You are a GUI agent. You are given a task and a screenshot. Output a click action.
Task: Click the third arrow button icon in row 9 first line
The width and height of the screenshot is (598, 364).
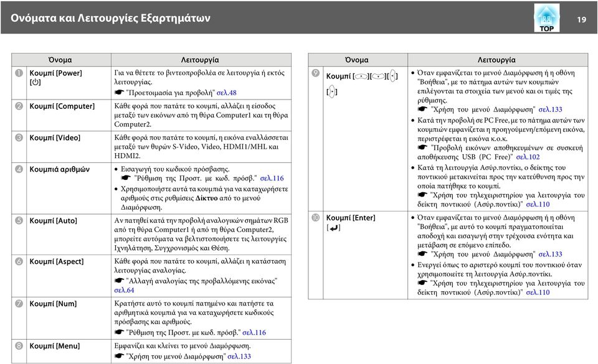pyautogui.click(x=393, y=76)
